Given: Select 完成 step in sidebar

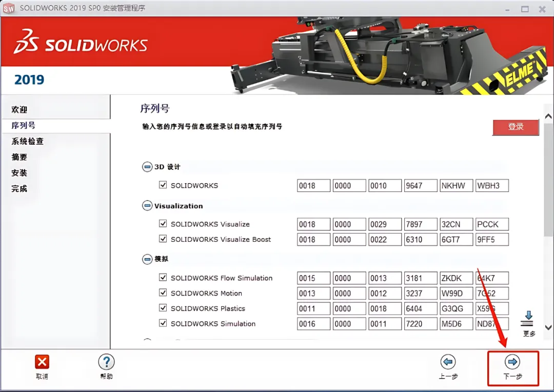Looking at the screenshot, I should click(19, 189).
